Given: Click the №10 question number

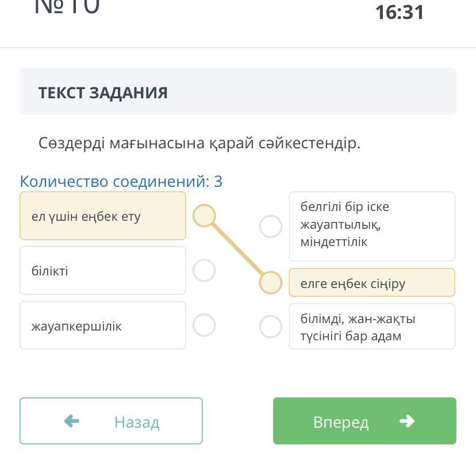Looking at the screenshot, I should pyautogui.click(x=67, y=7).
